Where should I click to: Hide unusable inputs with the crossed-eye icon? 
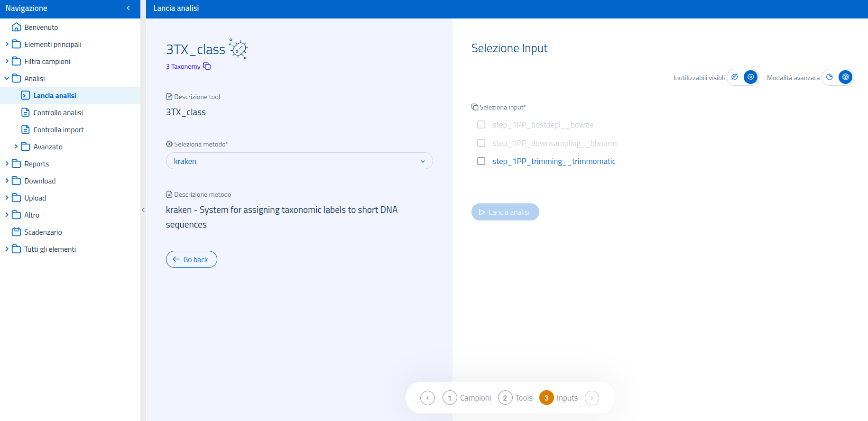tap(735, 77)
